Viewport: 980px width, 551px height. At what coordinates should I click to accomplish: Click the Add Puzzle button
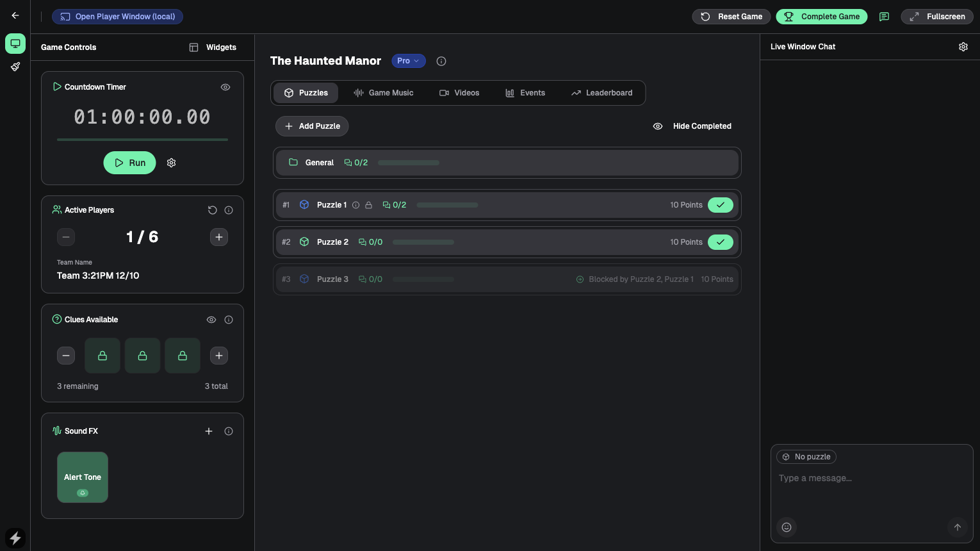pyautogui.click(x=312, y=126)
